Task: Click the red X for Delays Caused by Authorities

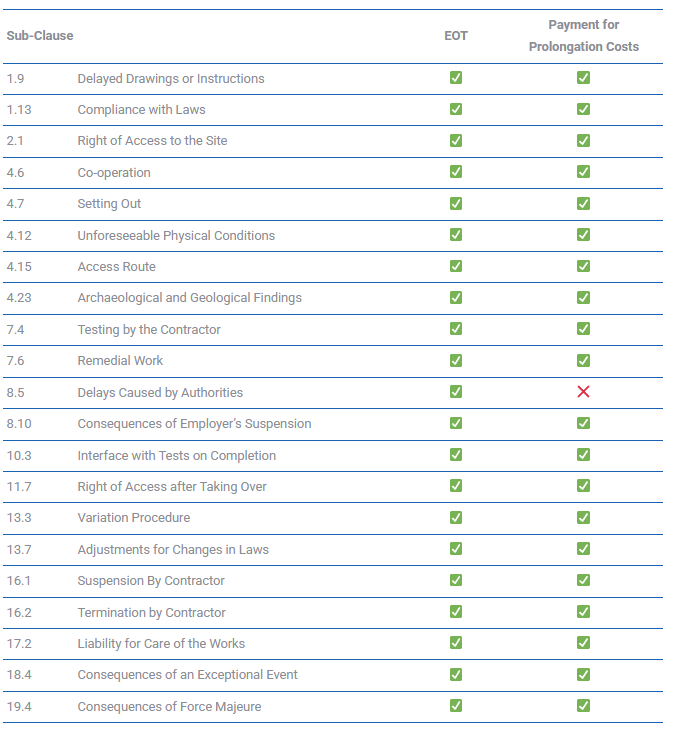Action: click(583, 392)
